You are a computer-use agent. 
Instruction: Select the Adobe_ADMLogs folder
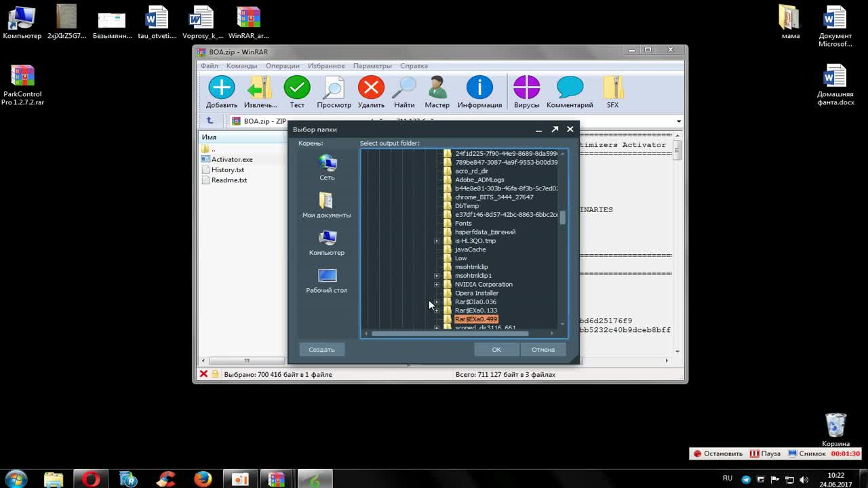[479, 180]
